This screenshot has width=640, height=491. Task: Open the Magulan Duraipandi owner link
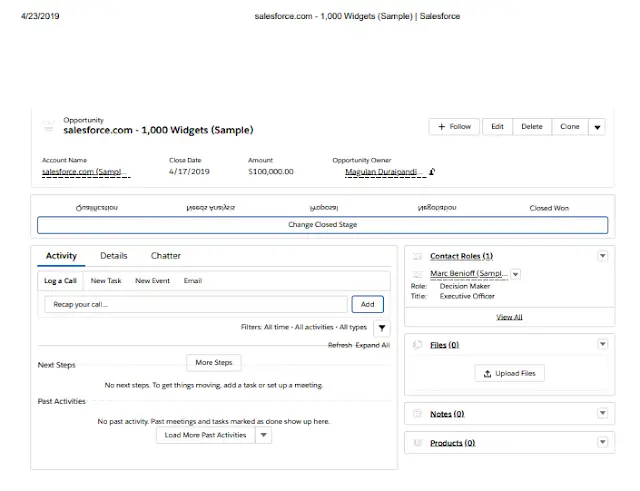click(385, 172)
